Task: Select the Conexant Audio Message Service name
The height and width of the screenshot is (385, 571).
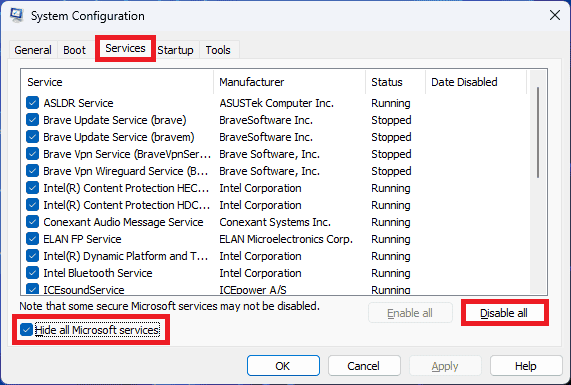Action: pyautogui.click(x=123, y=222)
